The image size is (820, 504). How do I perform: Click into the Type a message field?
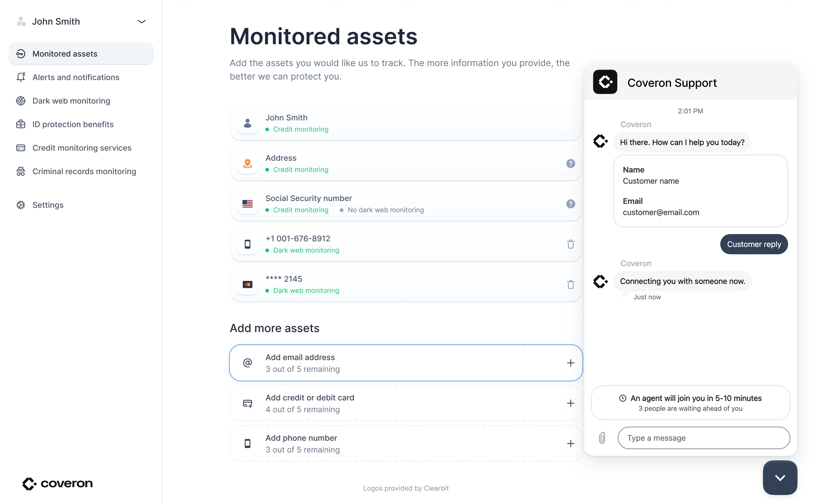click(704, 438)
